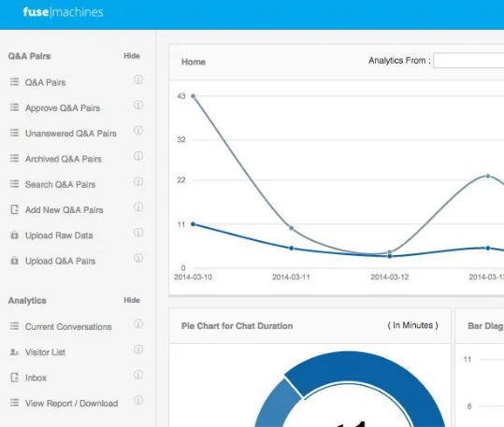This screenshot has height=427, width=504.
Task: Click the 2014-03-11 axis label
Action: point(291,278)
